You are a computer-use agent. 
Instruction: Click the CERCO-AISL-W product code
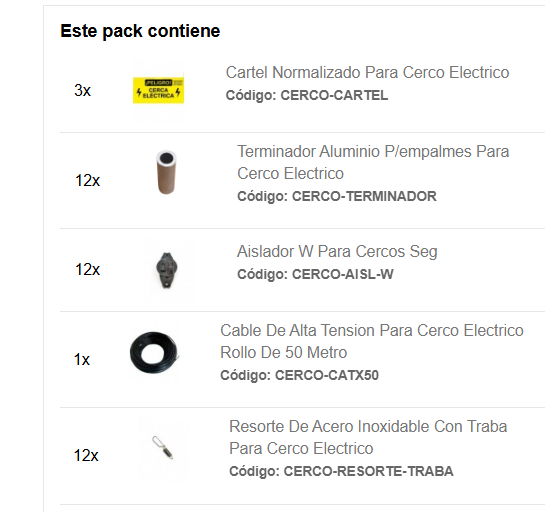[x=342, y=274]
